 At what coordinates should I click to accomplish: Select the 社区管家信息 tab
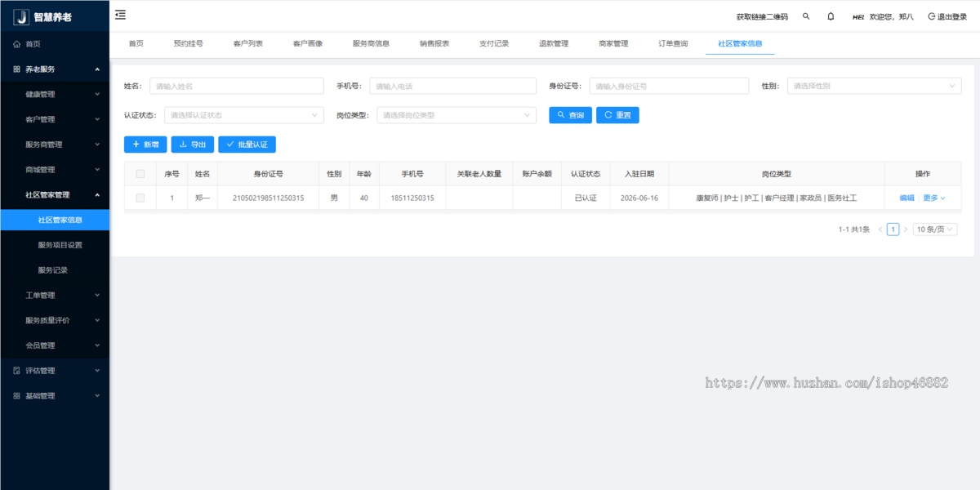(740, 44)
